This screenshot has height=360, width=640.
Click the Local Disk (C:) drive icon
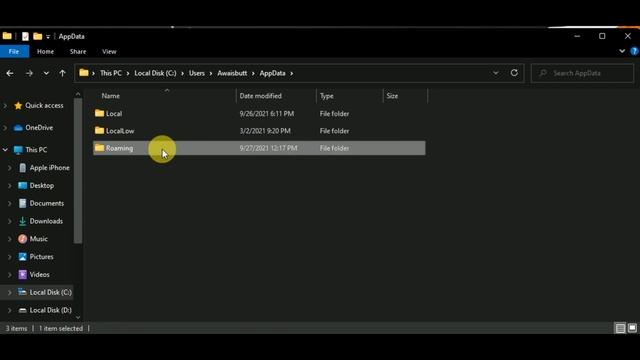tap(22, 292)
